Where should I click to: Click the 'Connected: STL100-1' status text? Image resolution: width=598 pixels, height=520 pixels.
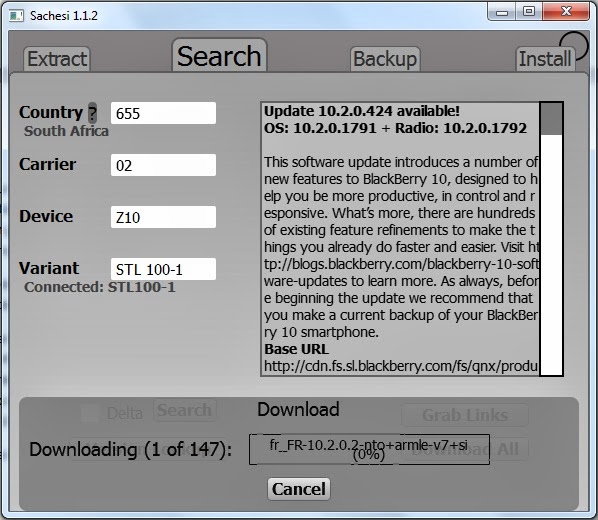100,287
